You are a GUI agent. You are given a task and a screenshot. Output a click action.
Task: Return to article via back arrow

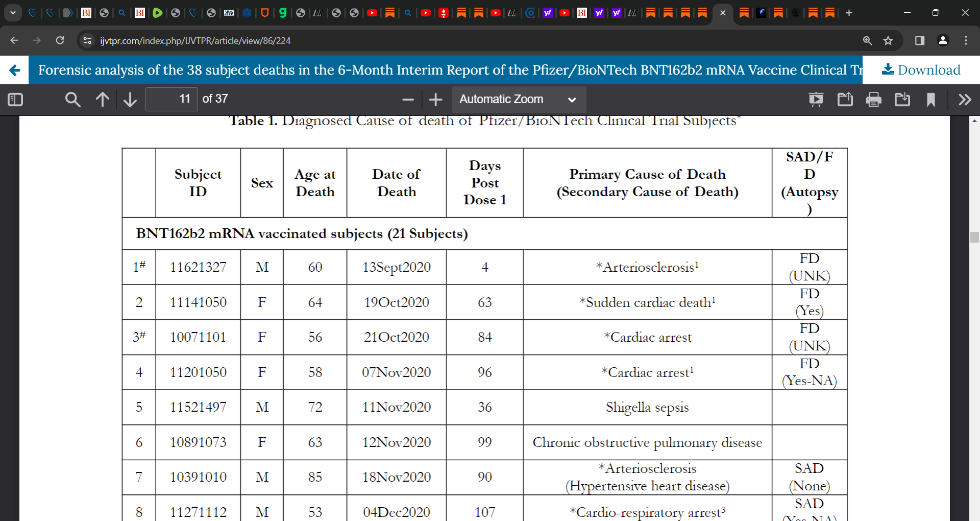15,70
